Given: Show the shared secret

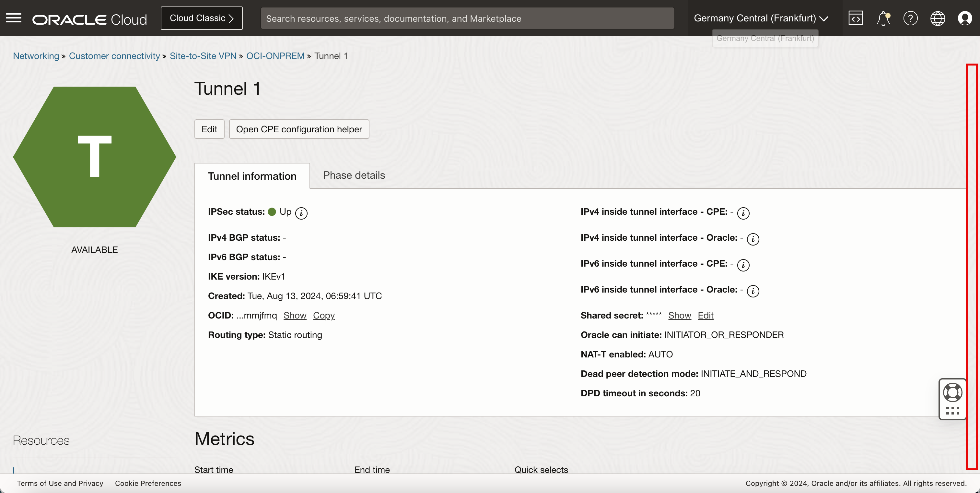Looking at the screenshot, I should (680, 315).
